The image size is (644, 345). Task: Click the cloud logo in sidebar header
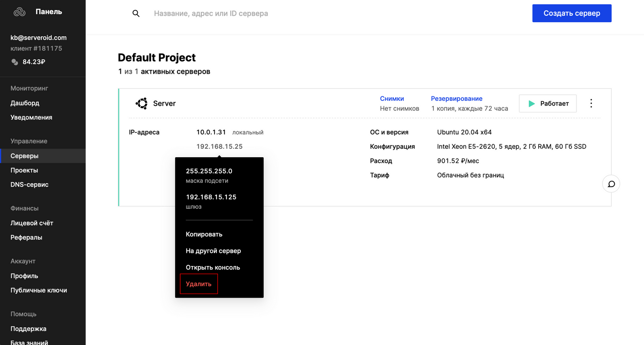(x=19, y=12)
